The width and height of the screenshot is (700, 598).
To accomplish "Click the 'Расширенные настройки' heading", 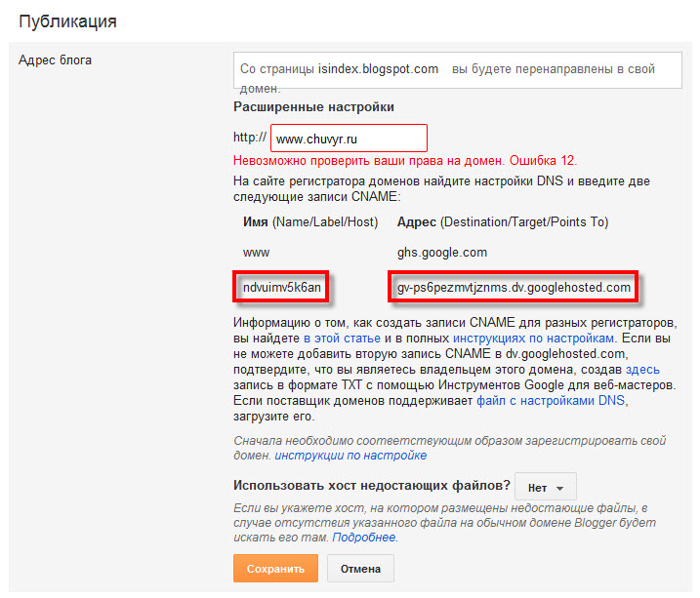I will point(313,107).
